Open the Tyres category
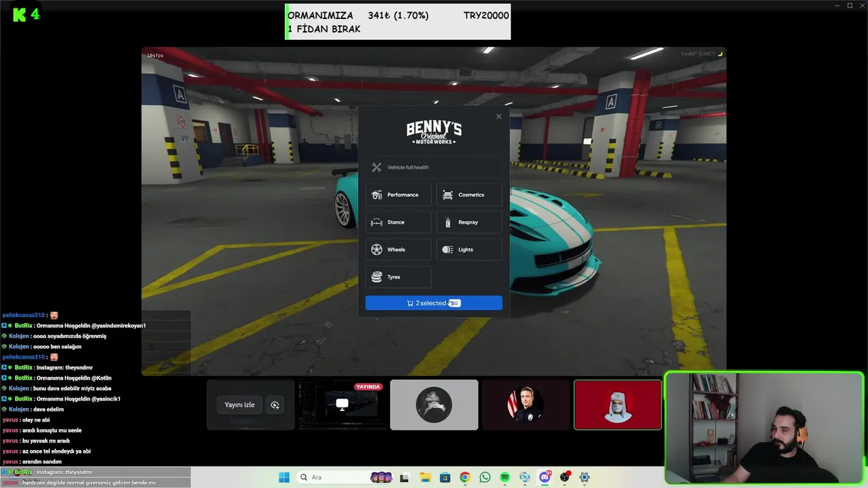Screen dimensions: 868x488 [399, 277]
